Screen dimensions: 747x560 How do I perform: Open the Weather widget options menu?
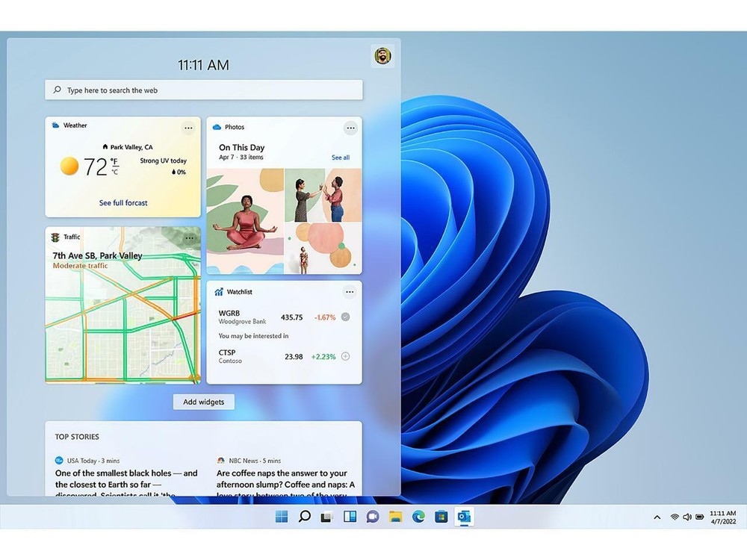click(188, 128)
